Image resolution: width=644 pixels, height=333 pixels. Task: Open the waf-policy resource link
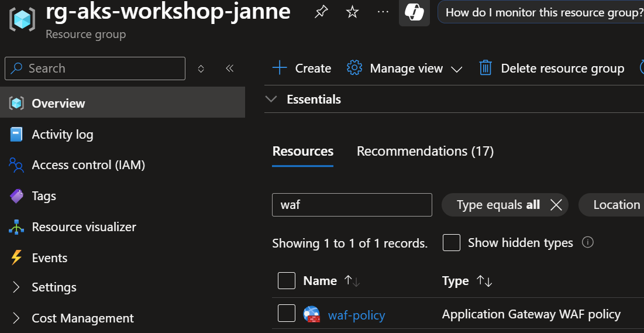356,315
